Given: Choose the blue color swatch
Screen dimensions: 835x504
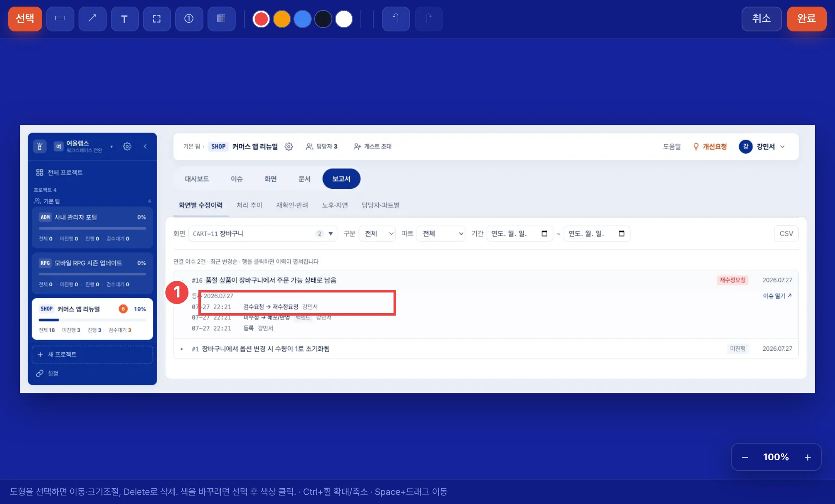Looking at the screenshot, I should coord(302,19).
